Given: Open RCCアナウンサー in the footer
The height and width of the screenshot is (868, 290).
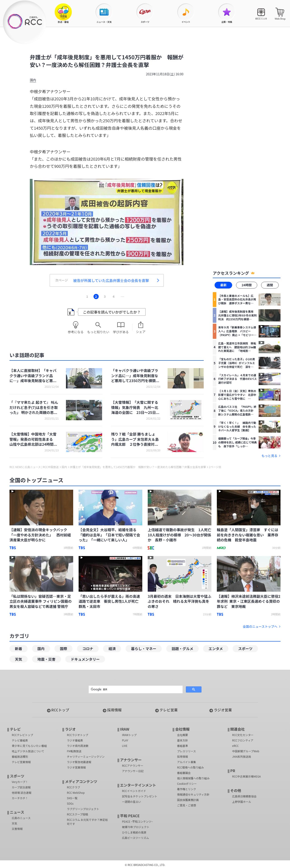Looking at the screenshot, I should (133, 766).
